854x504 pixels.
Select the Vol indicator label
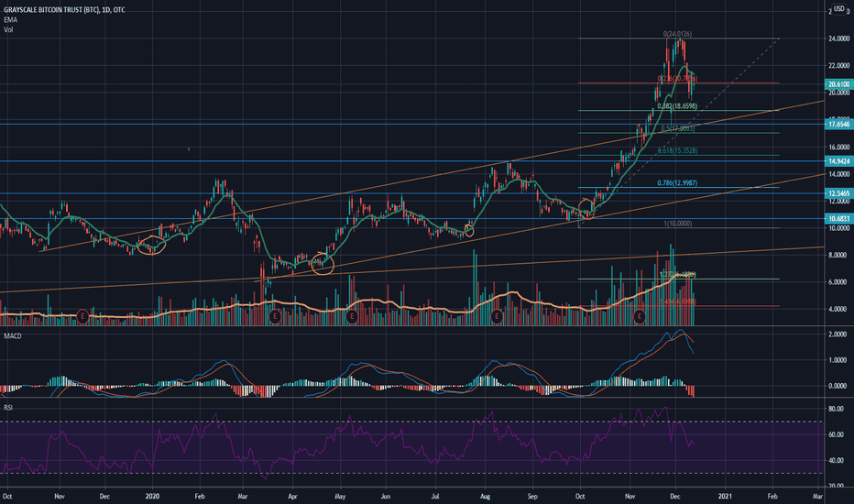click(8, 29)
